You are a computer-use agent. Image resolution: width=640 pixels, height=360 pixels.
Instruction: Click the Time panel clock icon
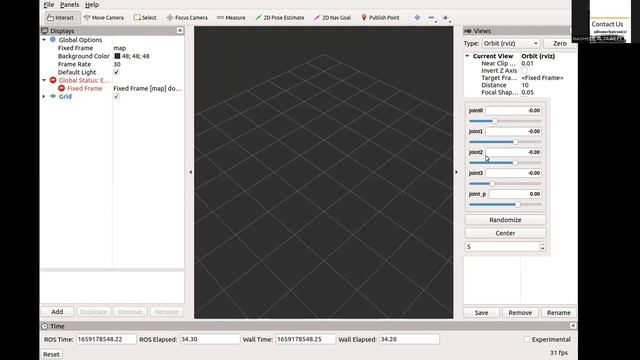[x=44, y=326]
